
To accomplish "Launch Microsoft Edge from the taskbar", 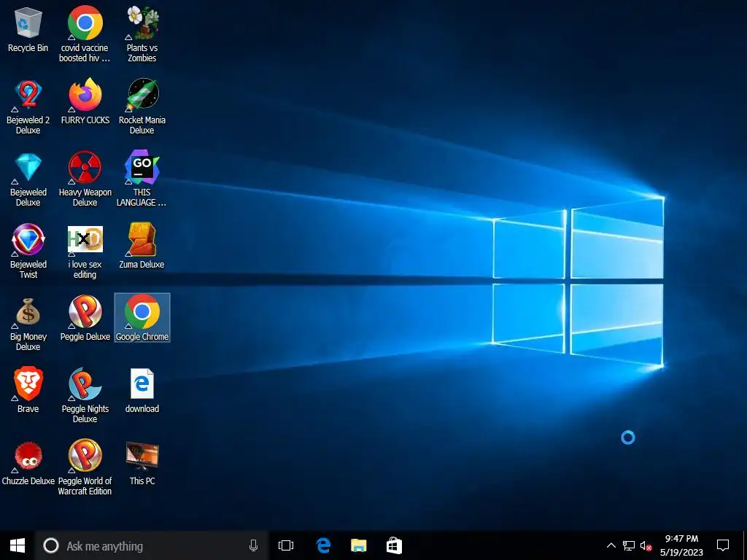I will tap(323, 545).
